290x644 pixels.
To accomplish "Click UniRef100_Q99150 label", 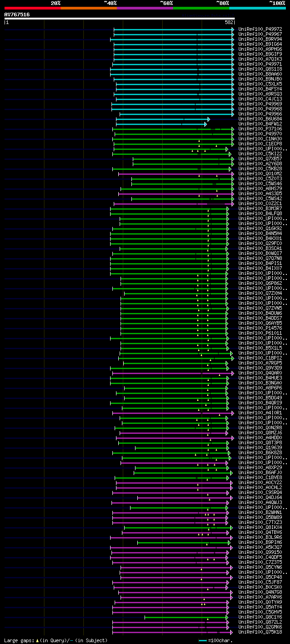I will tap(260, 552).
